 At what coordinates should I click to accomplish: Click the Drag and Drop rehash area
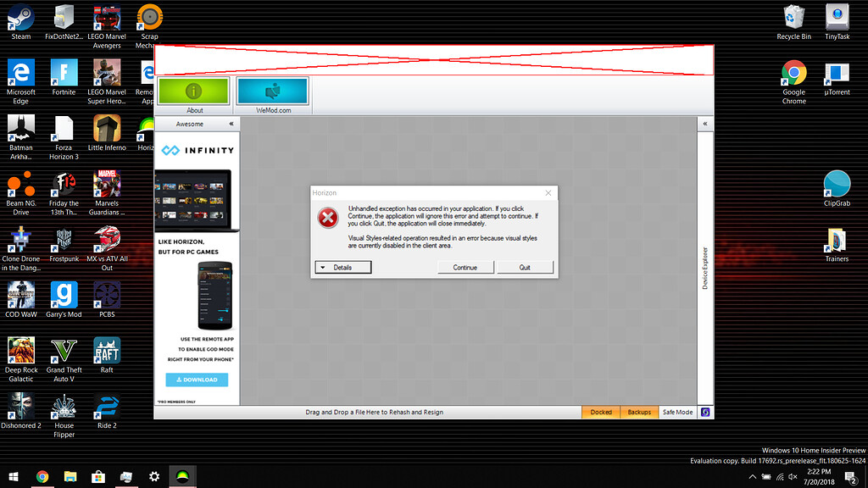click(x=374, y=413)
